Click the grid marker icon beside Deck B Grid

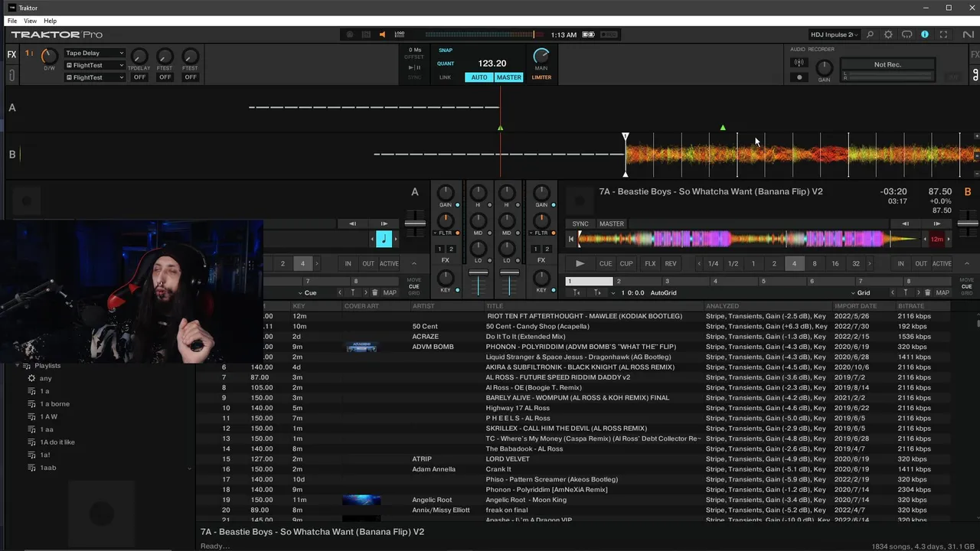coord(906,292)
